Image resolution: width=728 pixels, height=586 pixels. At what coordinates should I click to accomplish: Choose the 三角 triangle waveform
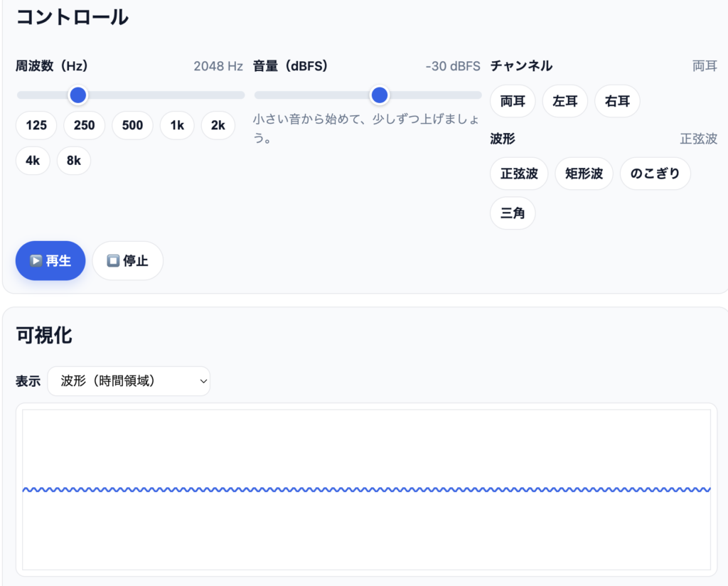[x=513, y=213]
